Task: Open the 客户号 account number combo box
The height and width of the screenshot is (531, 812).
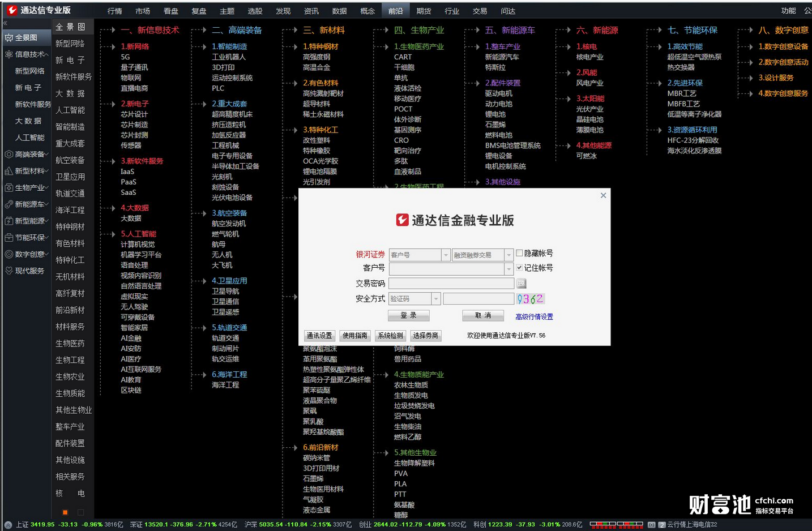Action: 451,268
